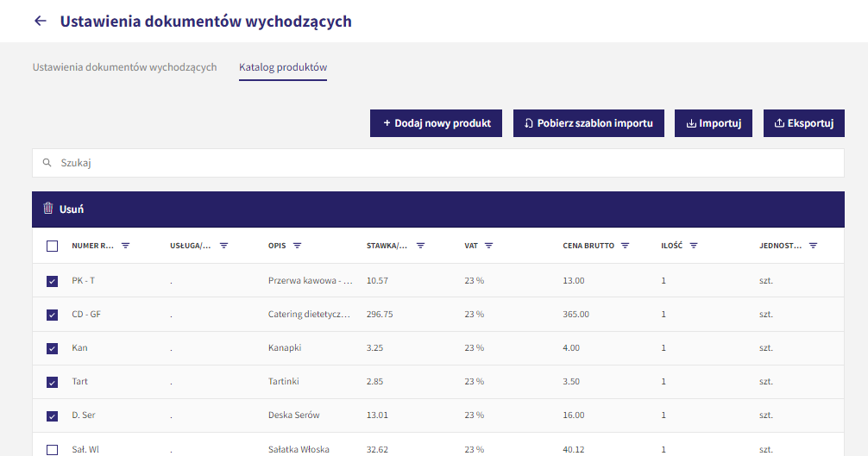Click the magnifier icon in search bar

(x=47, y=163)
